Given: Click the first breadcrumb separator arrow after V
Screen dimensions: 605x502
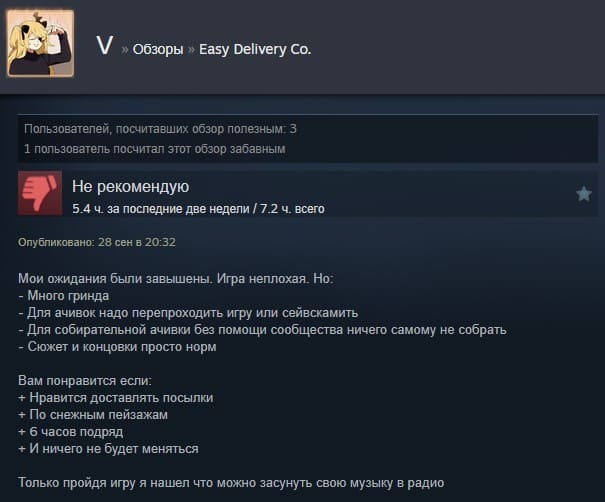Looking at the screenshot, I should pyautogui.click(x=124, y=50).
